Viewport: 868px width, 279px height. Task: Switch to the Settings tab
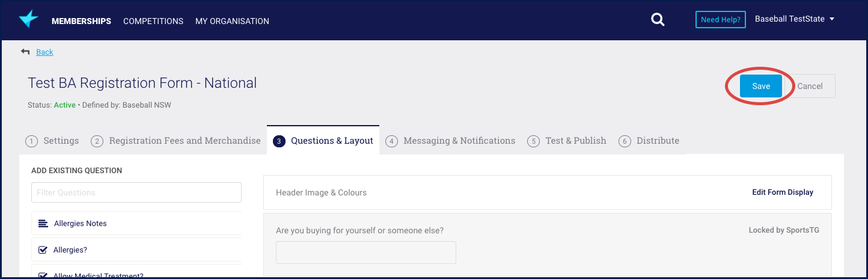52,141
